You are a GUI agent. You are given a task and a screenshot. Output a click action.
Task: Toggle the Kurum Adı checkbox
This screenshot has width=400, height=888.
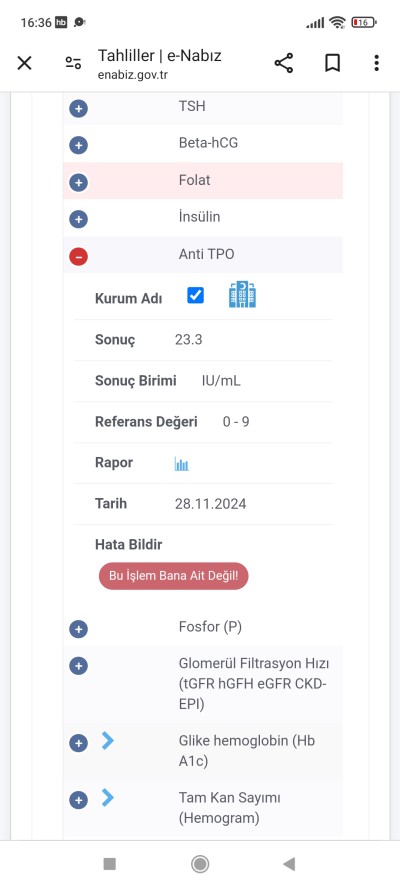195,295
